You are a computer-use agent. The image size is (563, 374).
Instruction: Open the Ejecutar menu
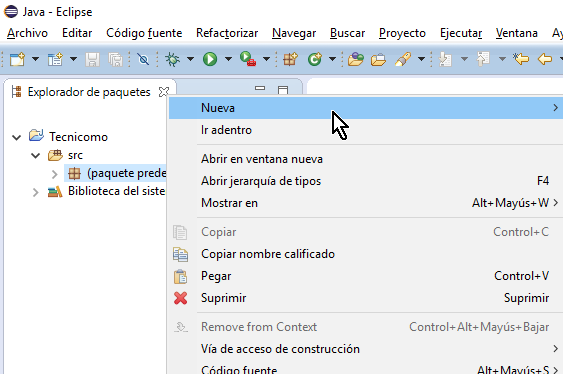461,33
